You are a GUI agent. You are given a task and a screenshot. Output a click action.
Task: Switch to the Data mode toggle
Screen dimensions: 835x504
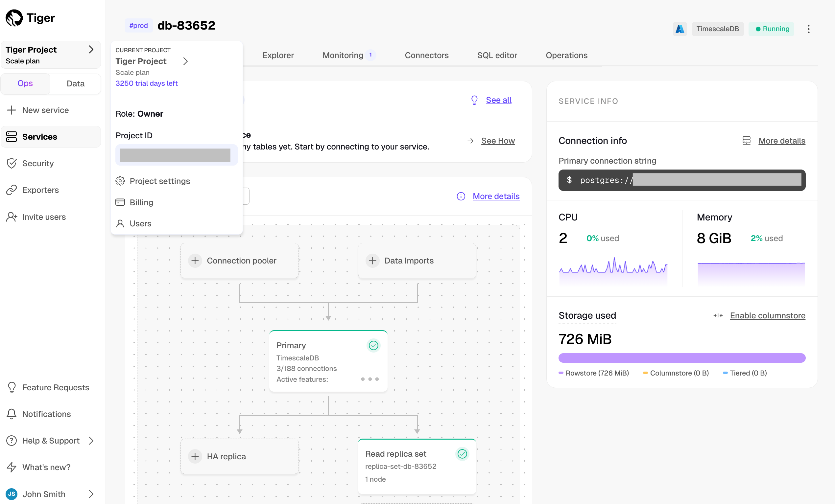[x=75, y=83]
